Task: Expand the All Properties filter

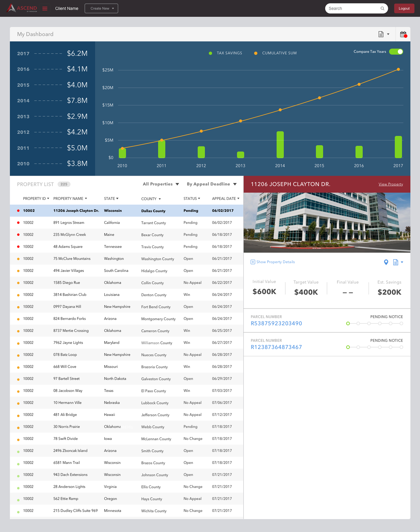Action: pos(161,184)
